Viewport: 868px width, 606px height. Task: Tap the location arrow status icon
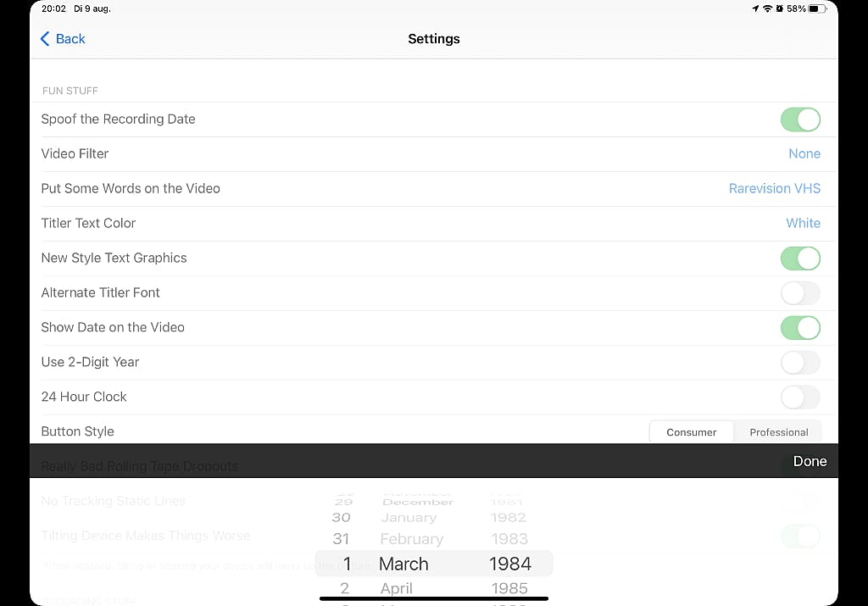(x=755, y=8)
